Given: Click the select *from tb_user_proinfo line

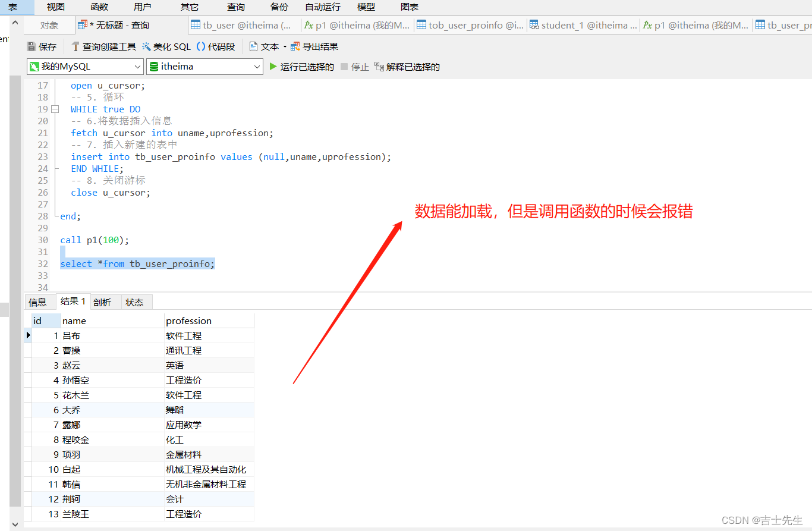Looking at the screenshot, I should coord(137,264).
